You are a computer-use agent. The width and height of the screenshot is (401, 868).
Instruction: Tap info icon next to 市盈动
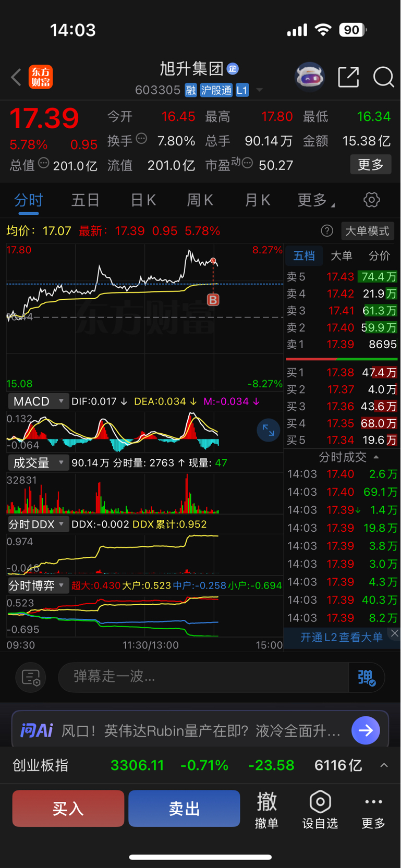(x=247, y=163)
